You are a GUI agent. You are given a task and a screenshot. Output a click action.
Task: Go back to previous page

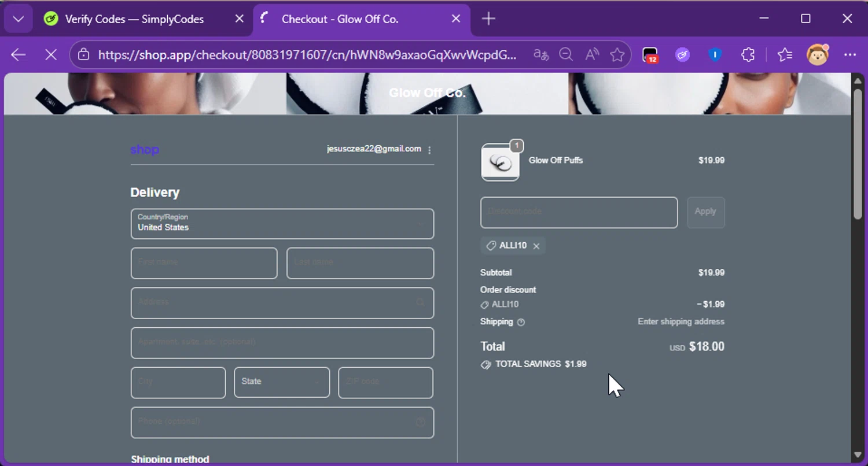(19, 55)
